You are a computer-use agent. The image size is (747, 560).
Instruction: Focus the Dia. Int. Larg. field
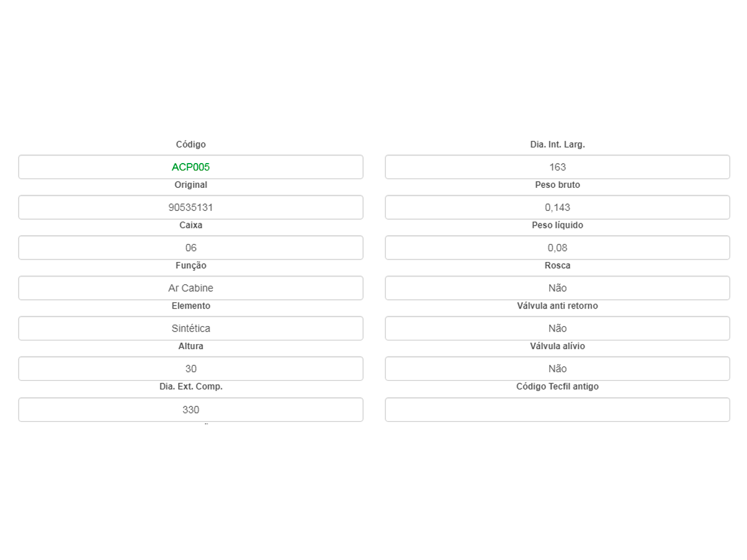[x=557, y=167]
